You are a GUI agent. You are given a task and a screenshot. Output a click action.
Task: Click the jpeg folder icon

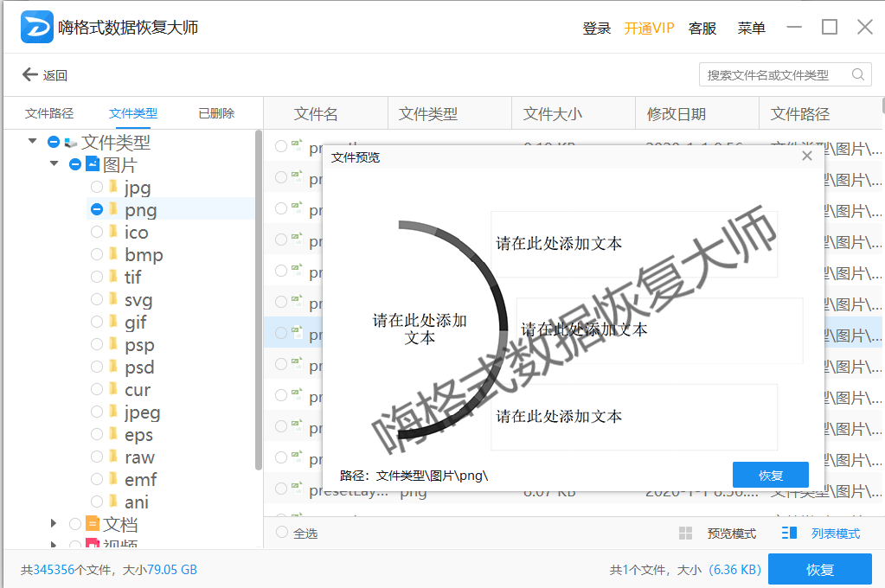pos(113,412)
